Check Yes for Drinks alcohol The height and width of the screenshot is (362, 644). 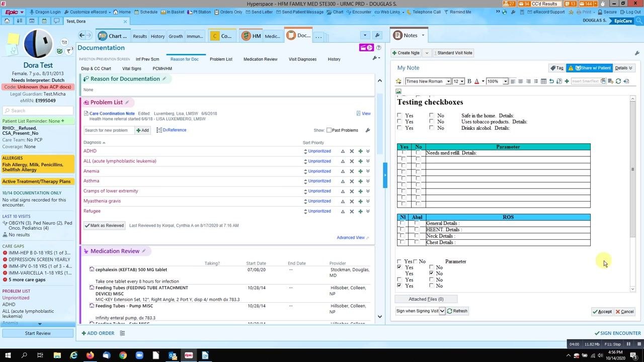[x=399, y=128]
